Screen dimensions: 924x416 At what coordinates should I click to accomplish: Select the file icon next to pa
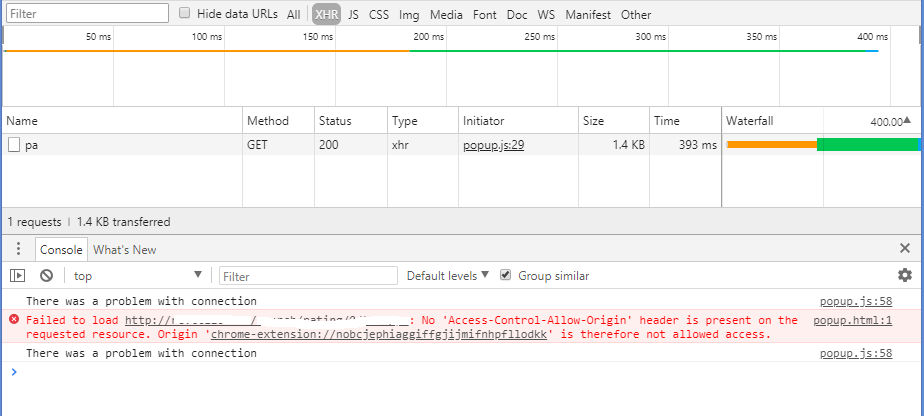14,145
